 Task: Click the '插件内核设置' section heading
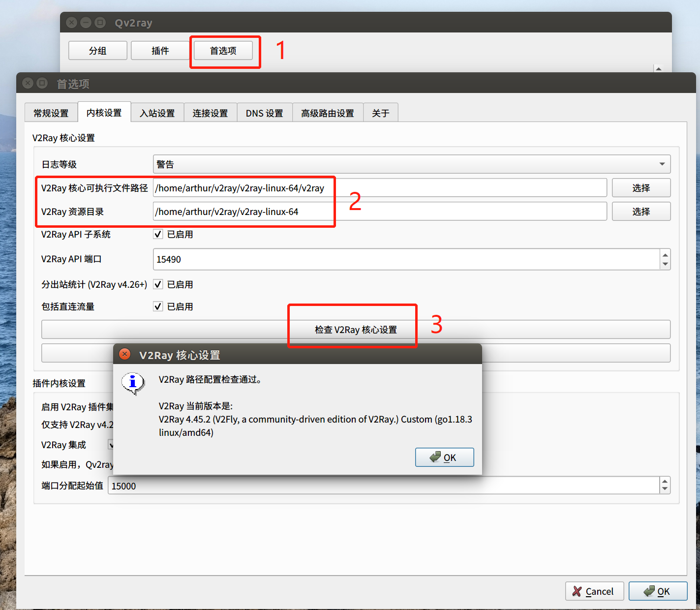[59, 383]
